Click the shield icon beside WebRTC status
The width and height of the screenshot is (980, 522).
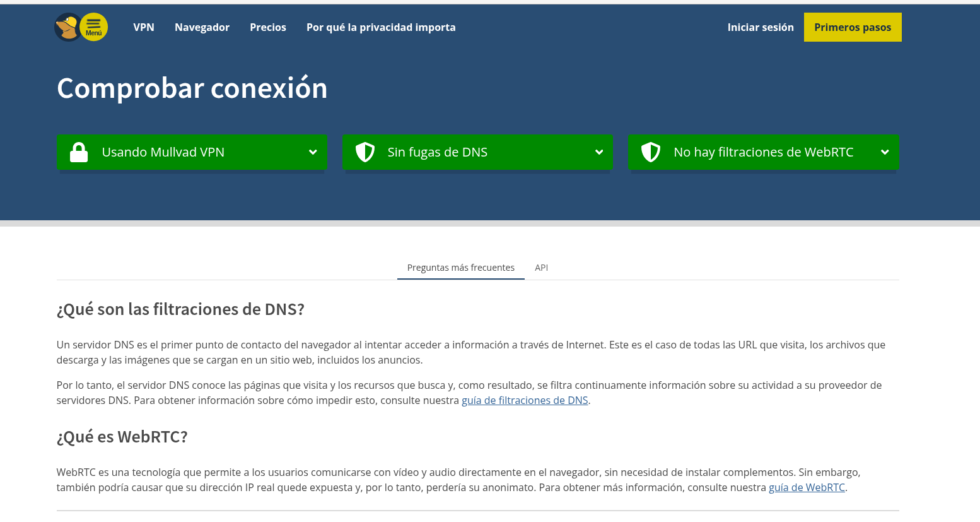point(650,152)
